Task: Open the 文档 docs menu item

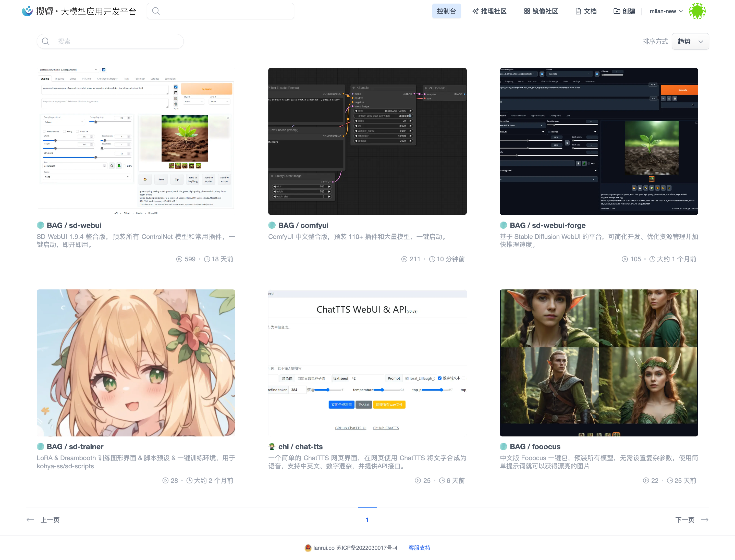Action: click(586, 11)
